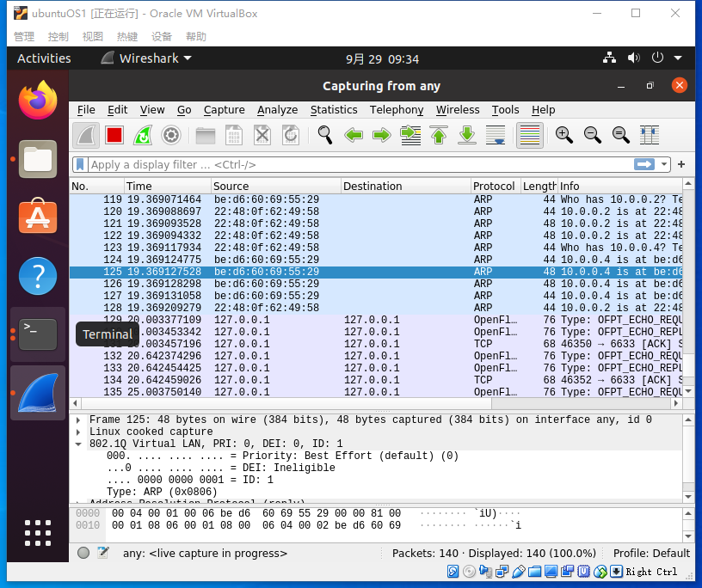Click the start capture shark fin icon
Screen dimensions: 702x588
[x=86, y=135]
